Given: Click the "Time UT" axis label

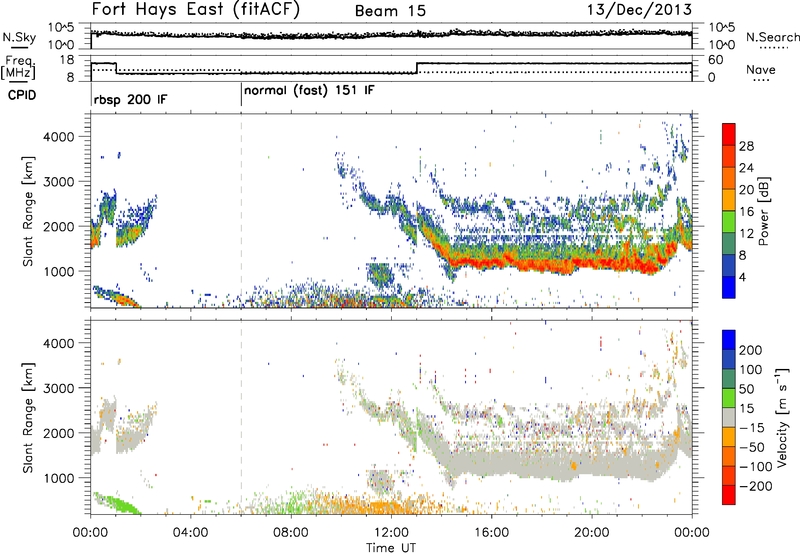Looking at the screenshot, I should [x=391, y=548].
